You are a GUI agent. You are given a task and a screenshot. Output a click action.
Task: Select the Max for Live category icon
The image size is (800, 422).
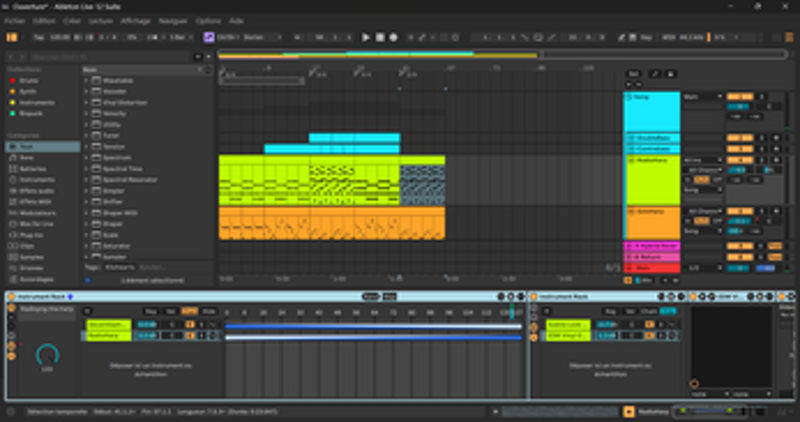tap(13, 224)
